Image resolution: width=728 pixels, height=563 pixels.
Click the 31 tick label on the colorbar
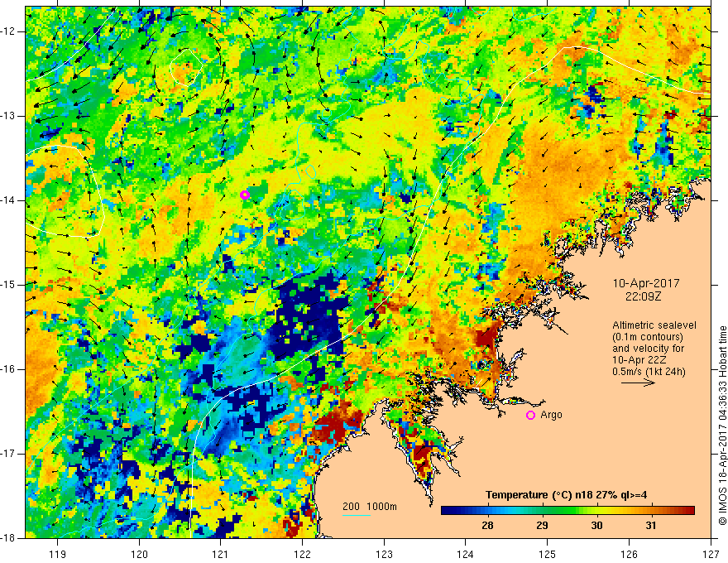(x=651, y=526)
